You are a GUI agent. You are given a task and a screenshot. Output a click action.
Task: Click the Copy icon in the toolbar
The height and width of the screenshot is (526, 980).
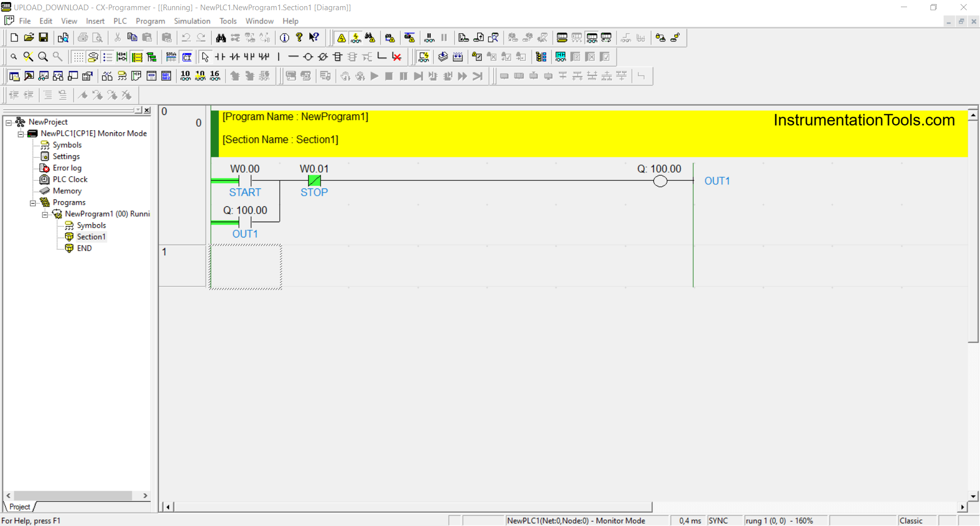coord(132,37)
